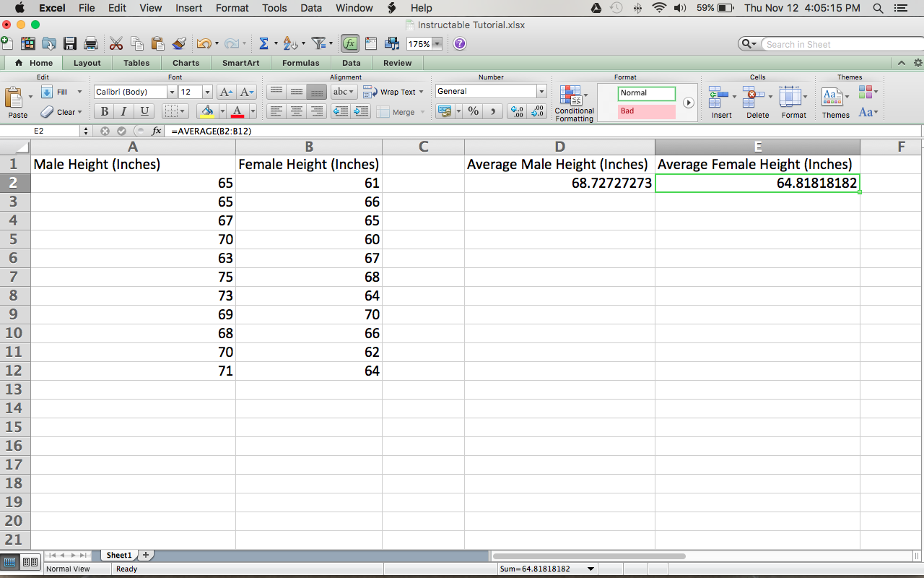This screenshot has height=578, width=924.
Task: Apply the Bad cell style
Action: [x=647, y=111]
